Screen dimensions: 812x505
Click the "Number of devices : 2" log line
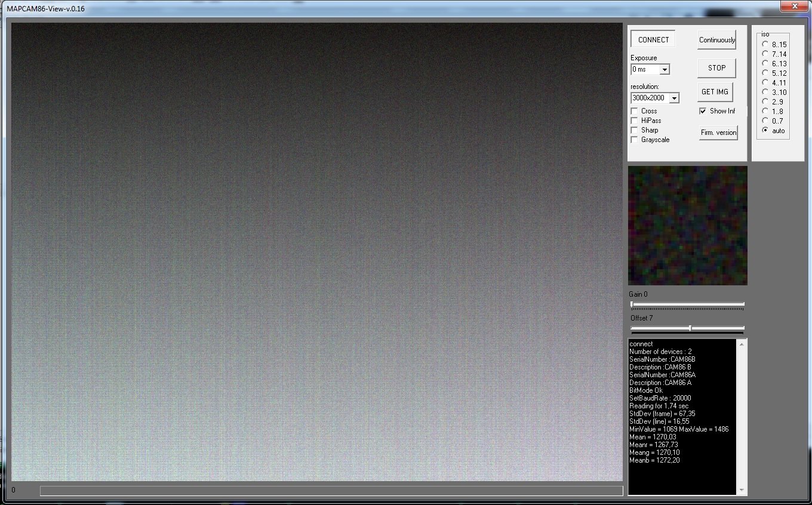click(660, 352)
